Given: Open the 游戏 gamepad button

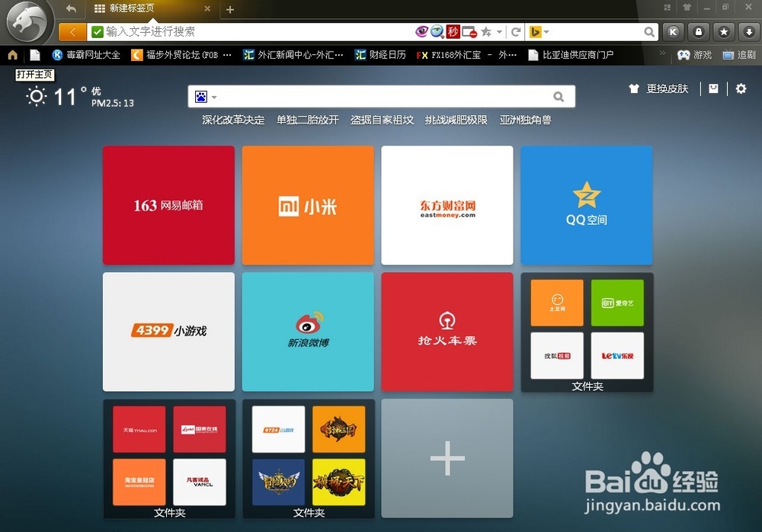Looking at the screenshot, I should [x=694, y=55].
